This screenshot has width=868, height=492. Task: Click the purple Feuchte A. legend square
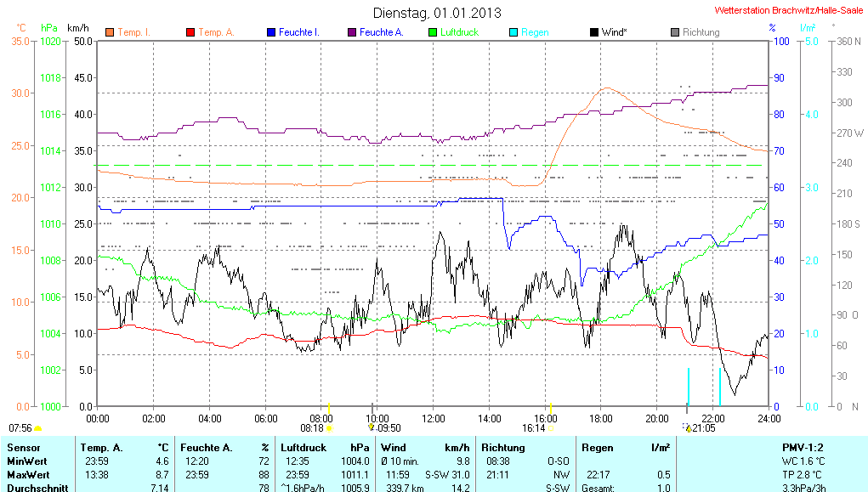352,32
